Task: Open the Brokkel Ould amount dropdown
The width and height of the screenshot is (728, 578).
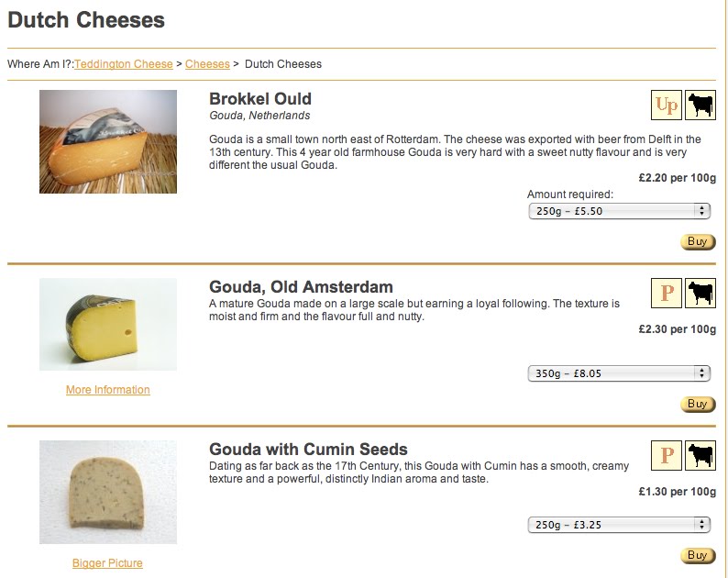Action: pos(620,211)
